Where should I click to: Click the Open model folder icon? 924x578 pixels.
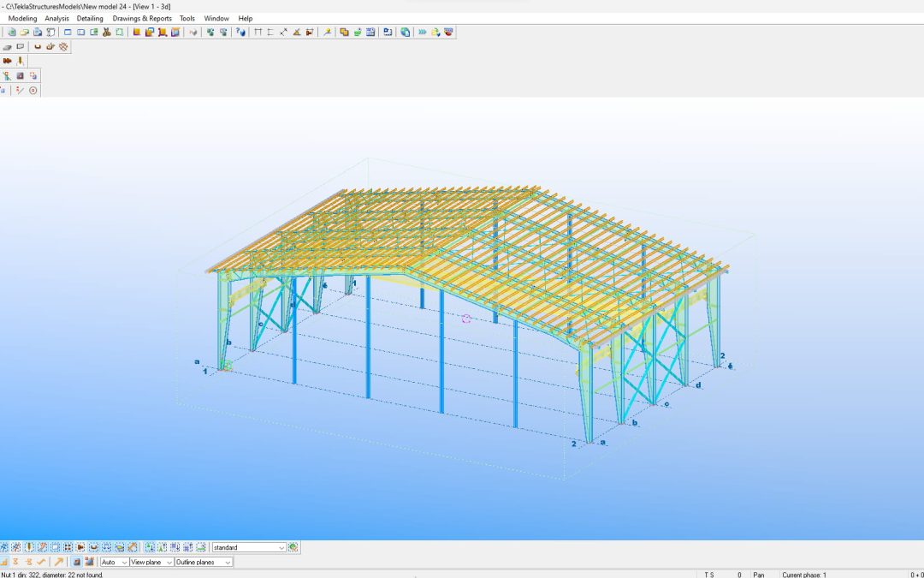(x=25, y=33)
